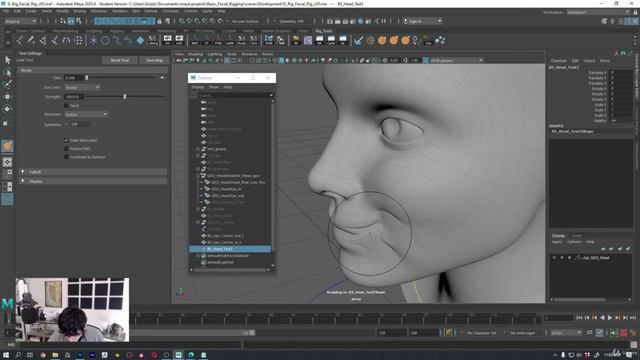Choose the Lasso select tool
This screenshot has height=360, width=640.
tap(7, 73)
